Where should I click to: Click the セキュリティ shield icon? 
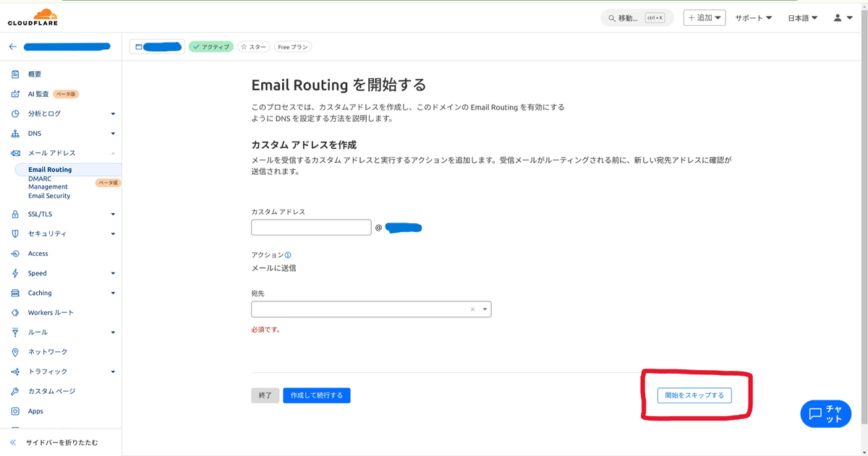15,233
